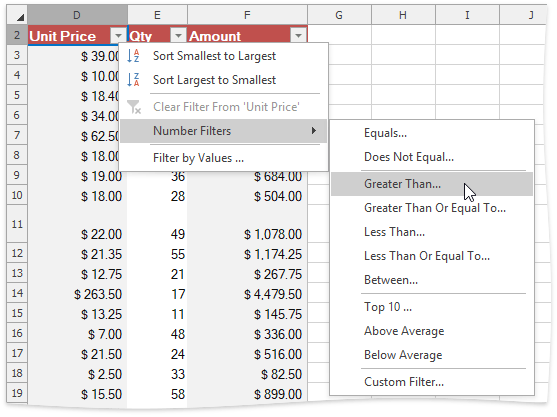Click the $ 39.00 unit price cell
Image resolution: width=557 pixels, height=417 pixels.
73,56
